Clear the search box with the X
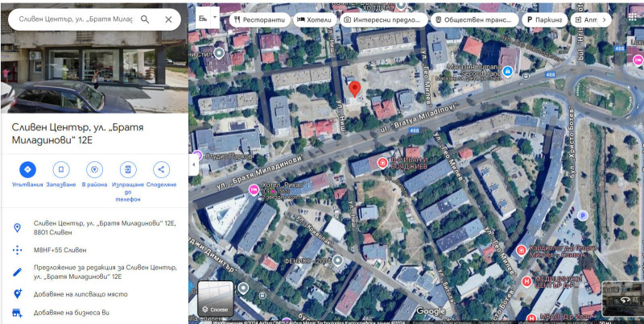This screenshot has width=644, height=324. [x=168, y=19]
